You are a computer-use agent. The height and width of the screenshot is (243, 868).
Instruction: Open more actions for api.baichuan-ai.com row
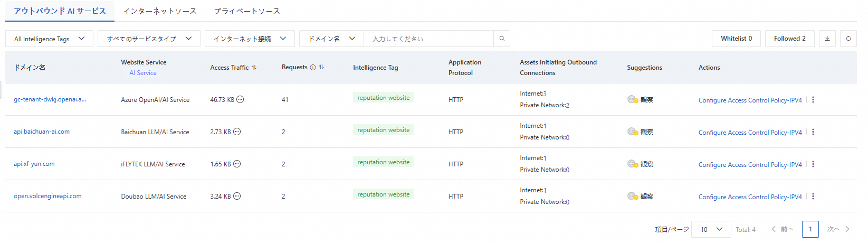813,132
